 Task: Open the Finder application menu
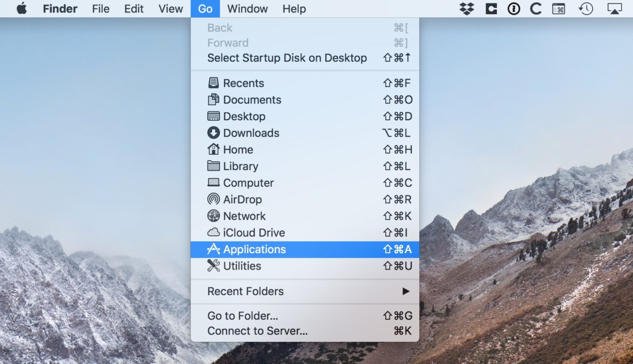(x=60, y=8)
